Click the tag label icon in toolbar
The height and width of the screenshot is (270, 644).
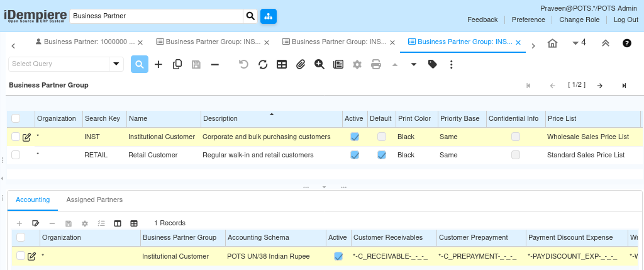tap(433, 64)
